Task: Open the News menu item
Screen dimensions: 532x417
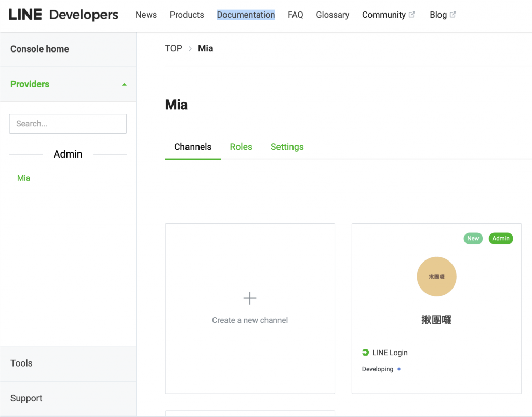Action: 146,15
